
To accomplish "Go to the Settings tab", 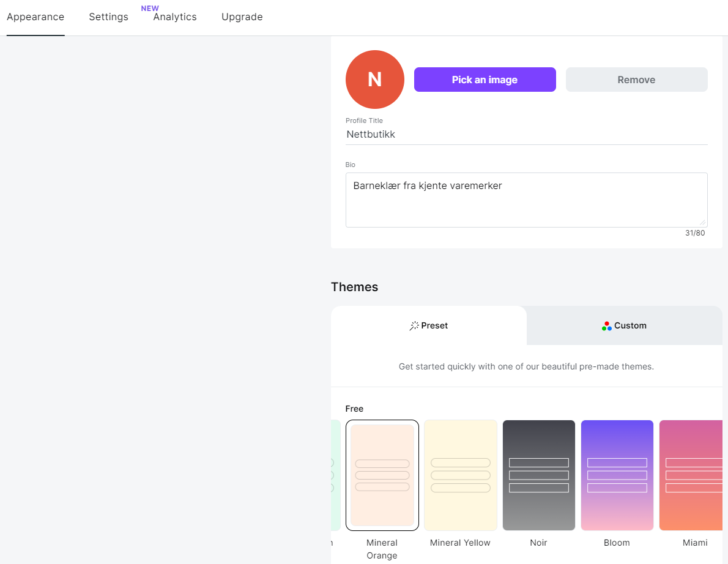I will coord(108,17).
